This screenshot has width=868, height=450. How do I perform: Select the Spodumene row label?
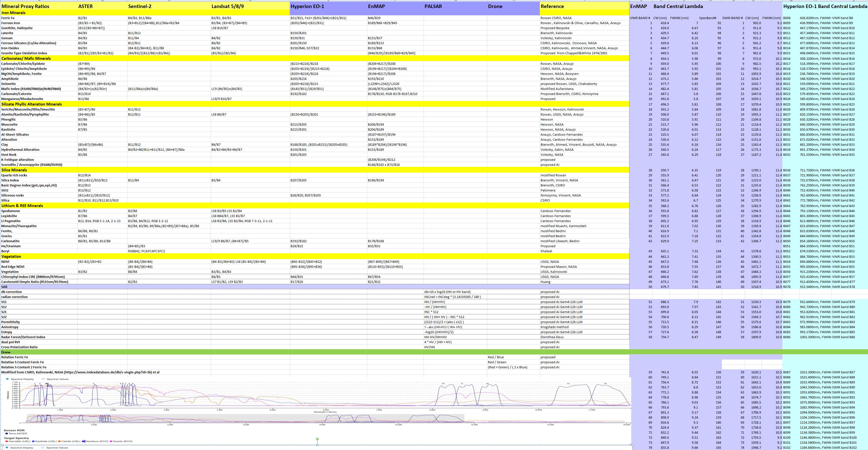point(39,211)
